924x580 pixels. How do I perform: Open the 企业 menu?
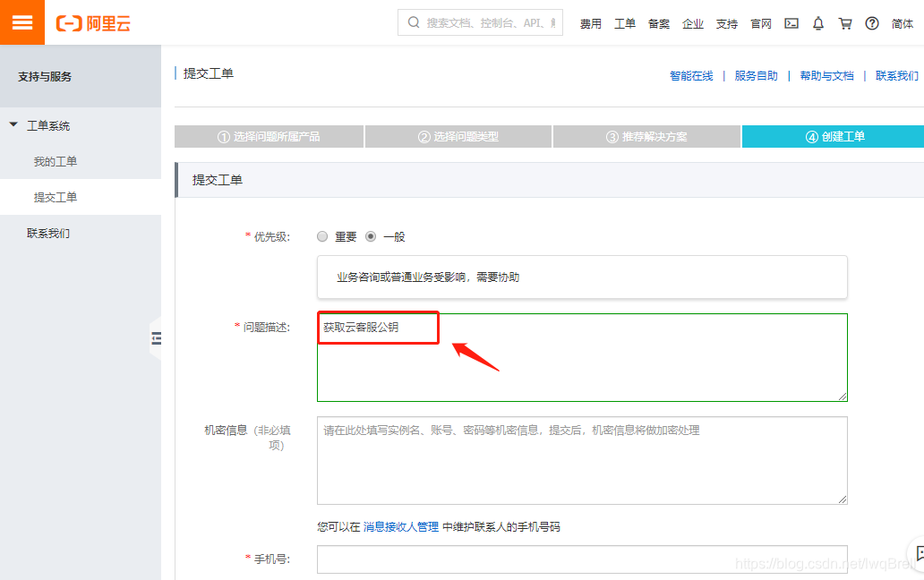(693, 23)
